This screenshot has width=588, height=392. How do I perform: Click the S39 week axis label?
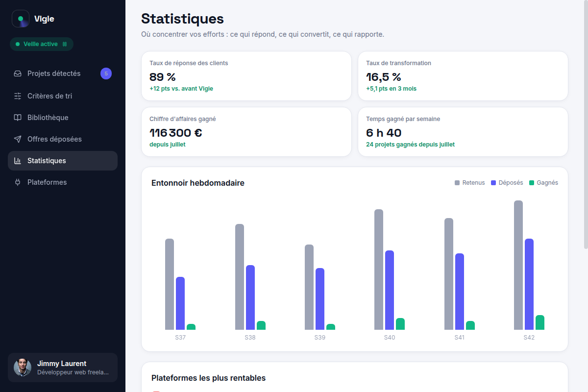tap(320, 338)
